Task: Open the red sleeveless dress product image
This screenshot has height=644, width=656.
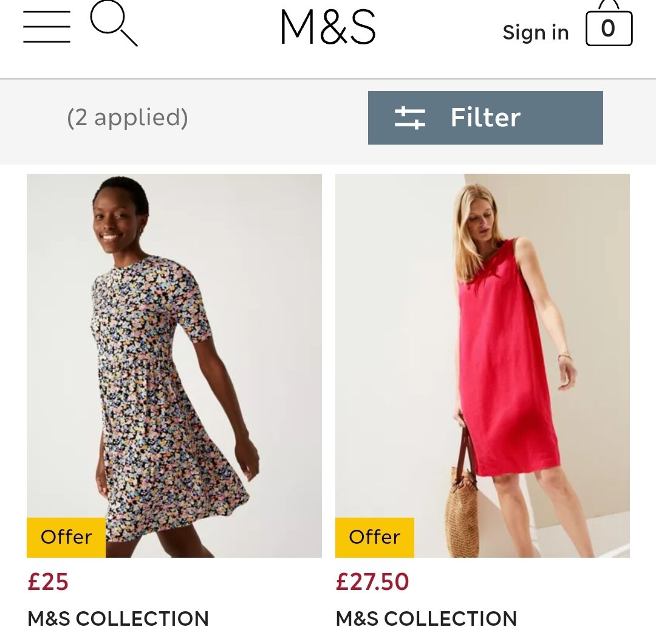Action: coord(483,365)
